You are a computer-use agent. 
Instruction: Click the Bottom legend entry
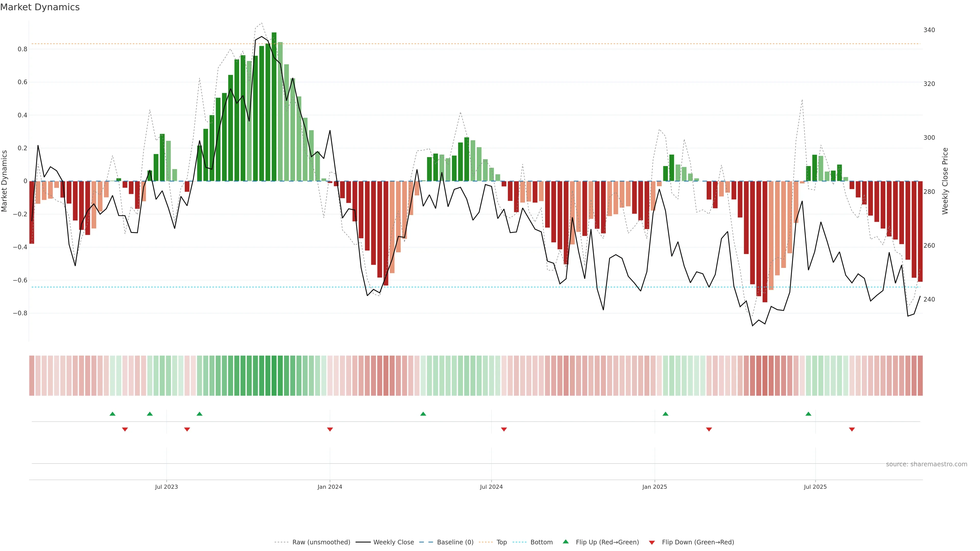[541, 542]
